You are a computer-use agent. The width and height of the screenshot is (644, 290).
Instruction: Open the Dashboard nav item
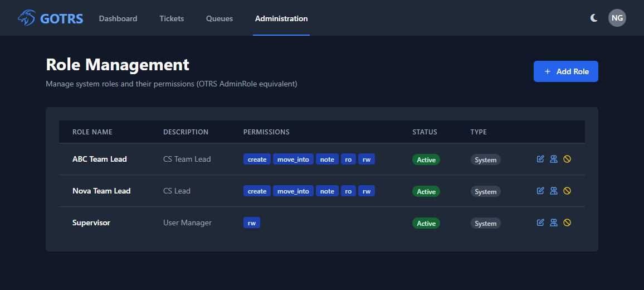tap(118, 18)
